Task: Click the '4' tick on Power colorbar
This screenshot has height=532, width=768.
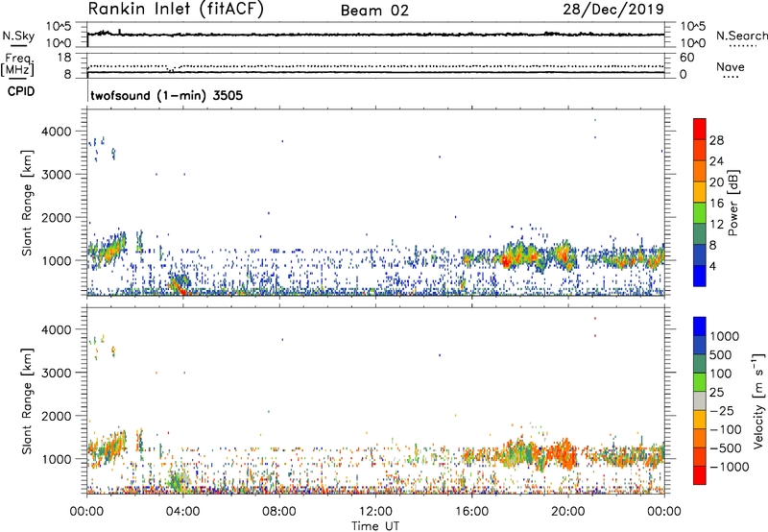Action: point(713,266)
